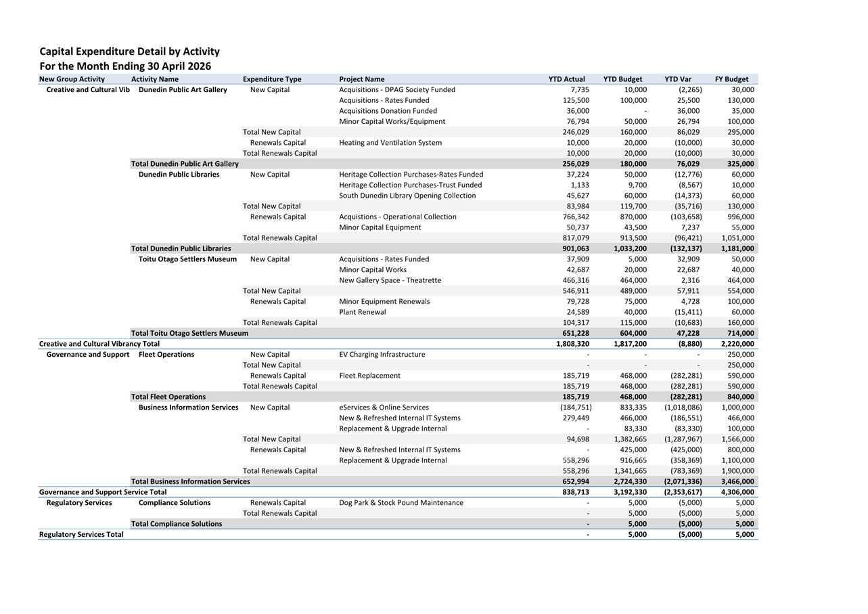This screenshot has width=868, height=614.
Task: Click 'Heritage Collection Purchases-Trust Funded' project
Action: pos(411,185)
